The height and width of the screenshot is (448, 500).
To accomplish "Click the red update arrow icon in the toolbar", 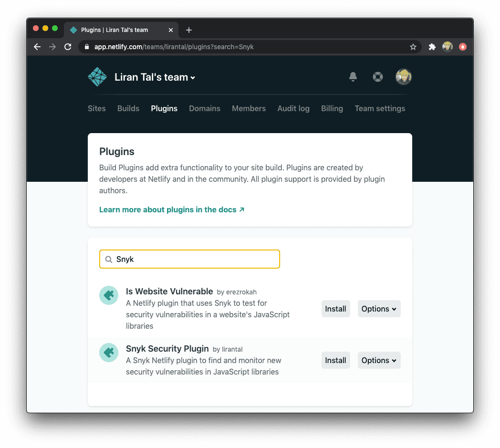I will pyautogui.click(x=463, y=47).
